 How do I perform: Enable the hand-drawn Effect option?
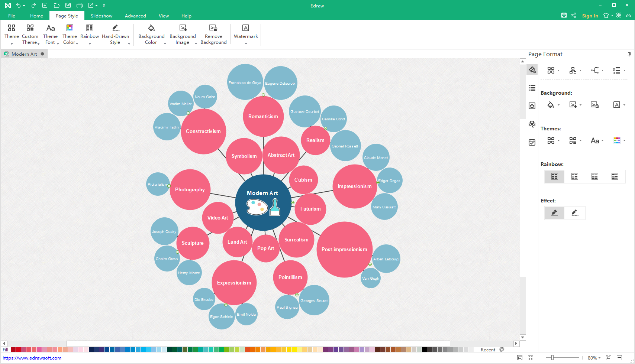pyautogui.click(x=575, y=213)
